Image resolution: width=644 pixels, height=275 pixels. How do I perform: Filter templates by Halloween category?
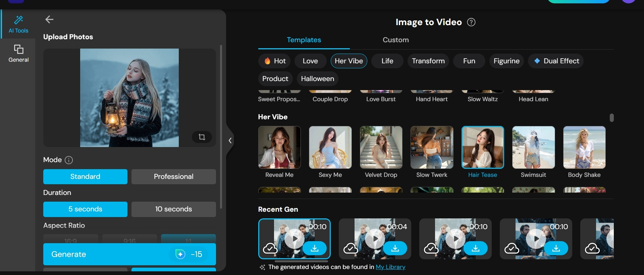pyautogui.click(x=318, y=79)
